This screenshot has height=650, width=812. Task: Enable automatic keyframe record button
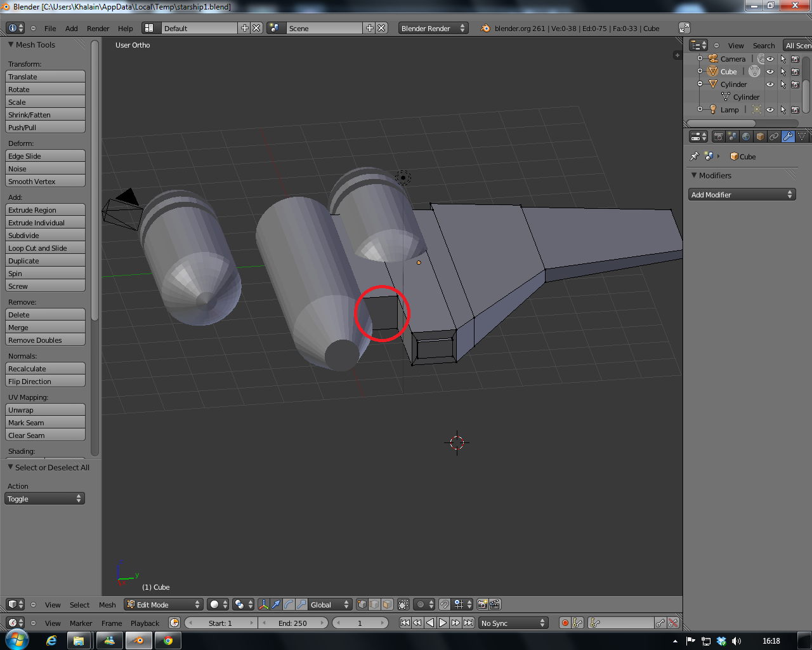tap(565, 623)
